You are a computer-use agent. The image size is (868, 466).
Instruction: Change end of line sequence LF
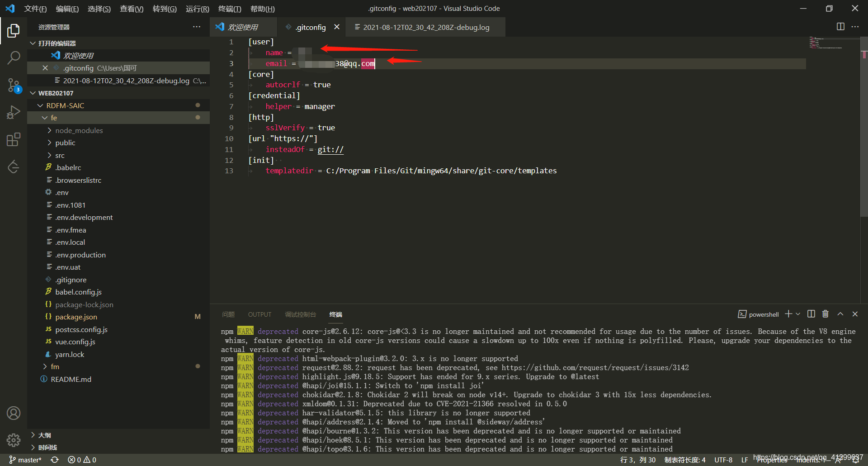(x=745, y=460)
